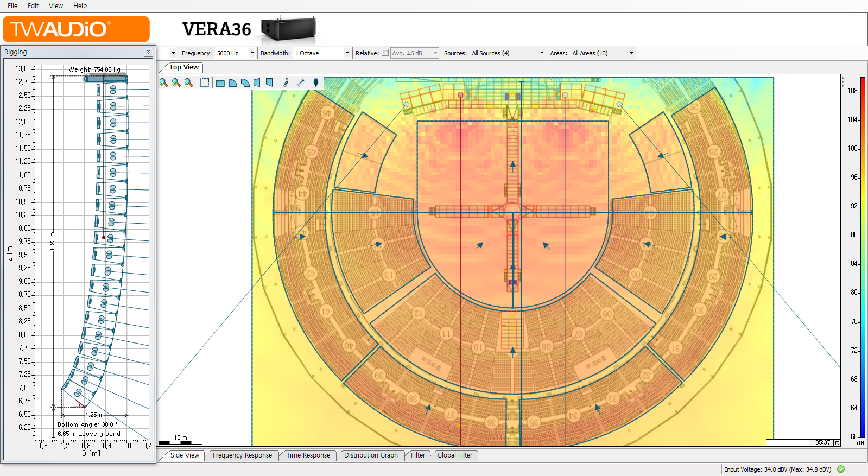Toggle the Relative checkbox

coord(385,53)
